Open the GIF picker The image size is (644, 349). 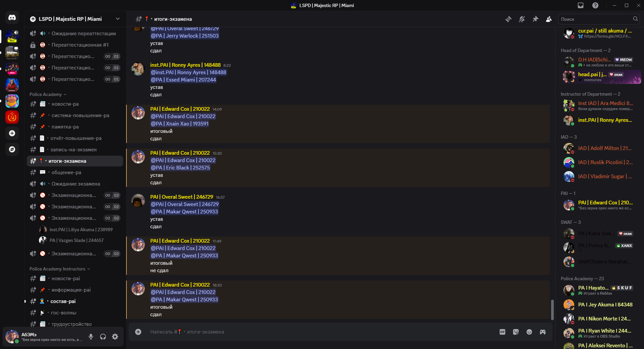(x=502, y=332)
